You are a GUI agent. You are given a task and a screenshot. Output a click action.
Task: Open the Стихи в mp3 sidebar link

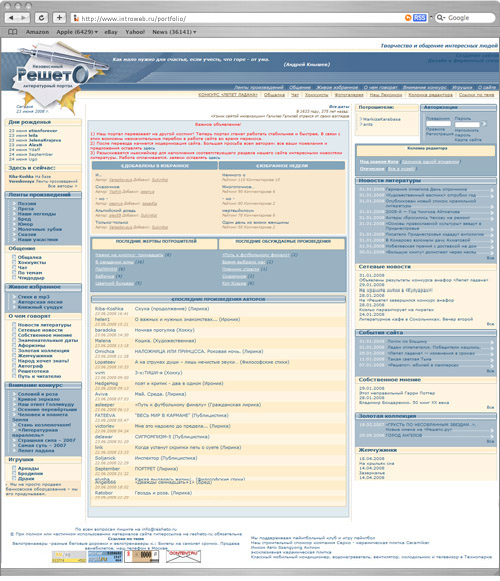click(33, 297)
